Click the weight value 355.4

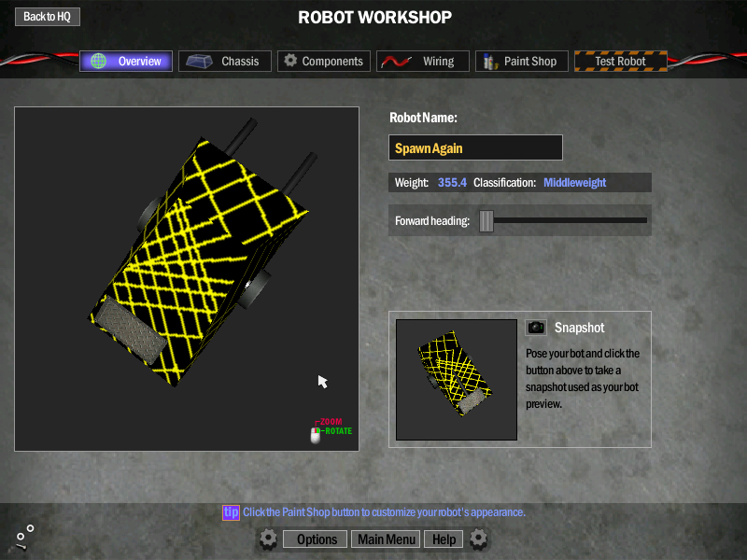tap(452, 182)
